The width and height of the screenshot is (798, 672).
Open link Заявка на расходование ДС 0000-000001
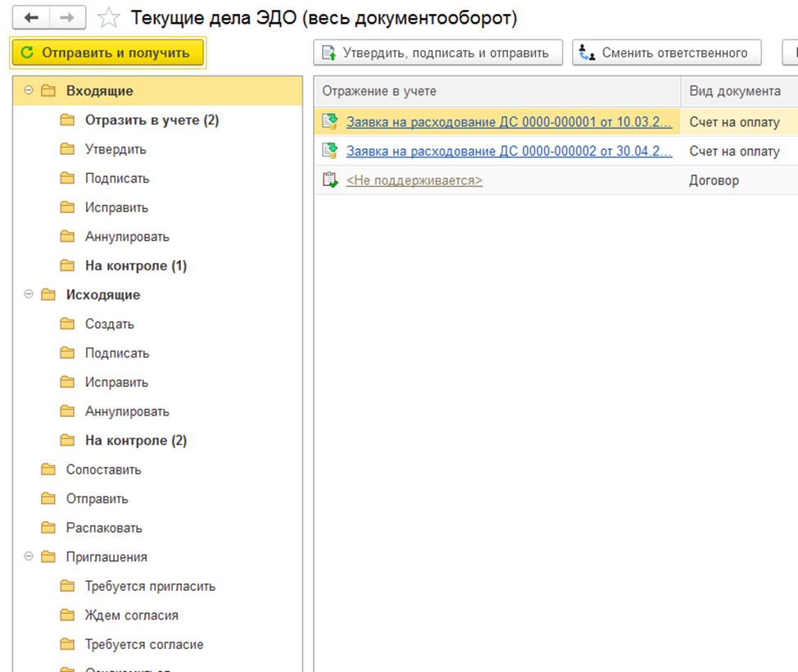[509, 122]
